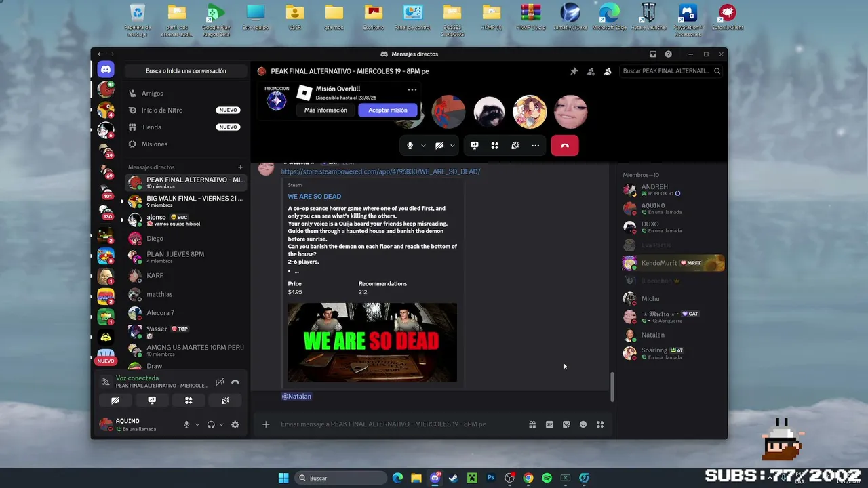Open soundboard in call controls

click(x=515, y=146)
